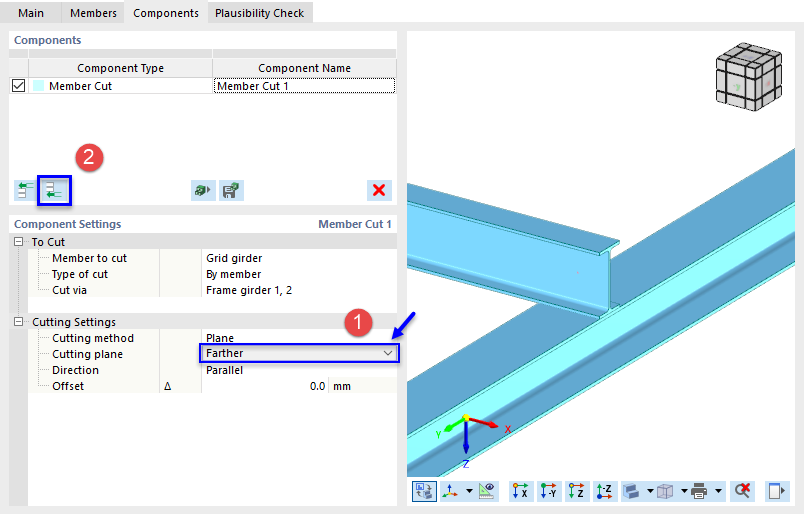Toggle the Member Cut checkbox
804x514 pixels.
pyautogui.click(x=18, y=86)
